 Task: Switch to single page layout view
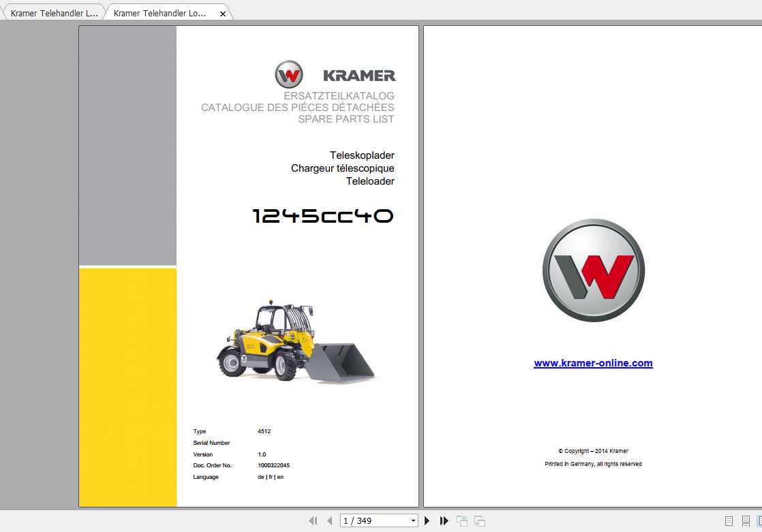(729, 521)
